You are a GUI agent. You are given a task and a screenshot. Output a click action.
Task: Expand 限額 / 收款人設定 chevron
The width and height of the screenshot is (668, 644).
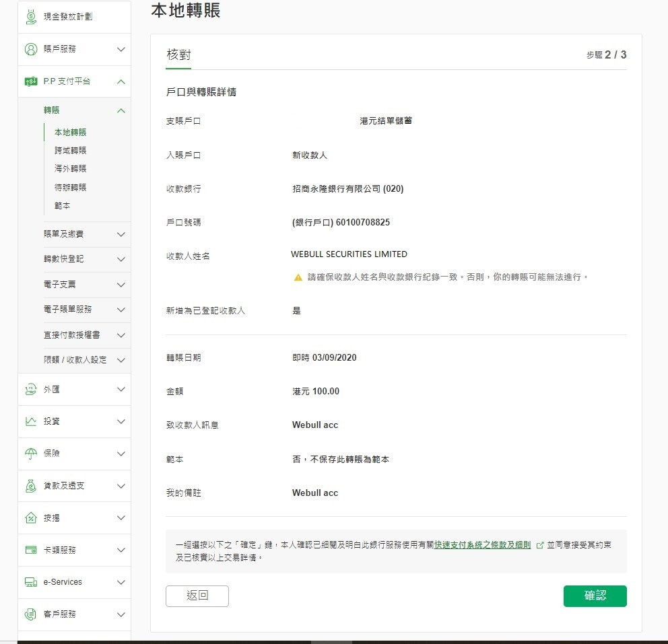pos(121,360)
